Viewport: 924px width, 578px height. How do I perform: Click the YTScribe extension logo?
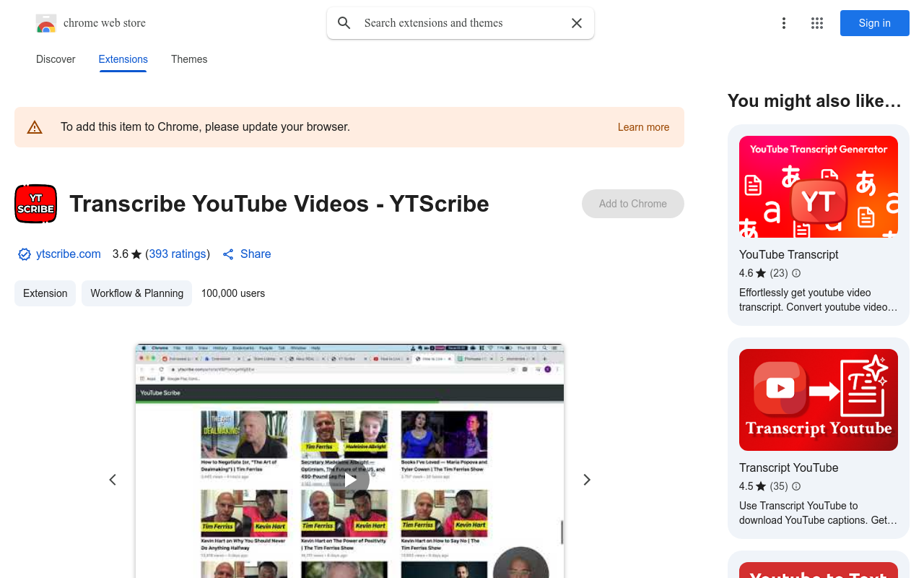pos(35,204)
